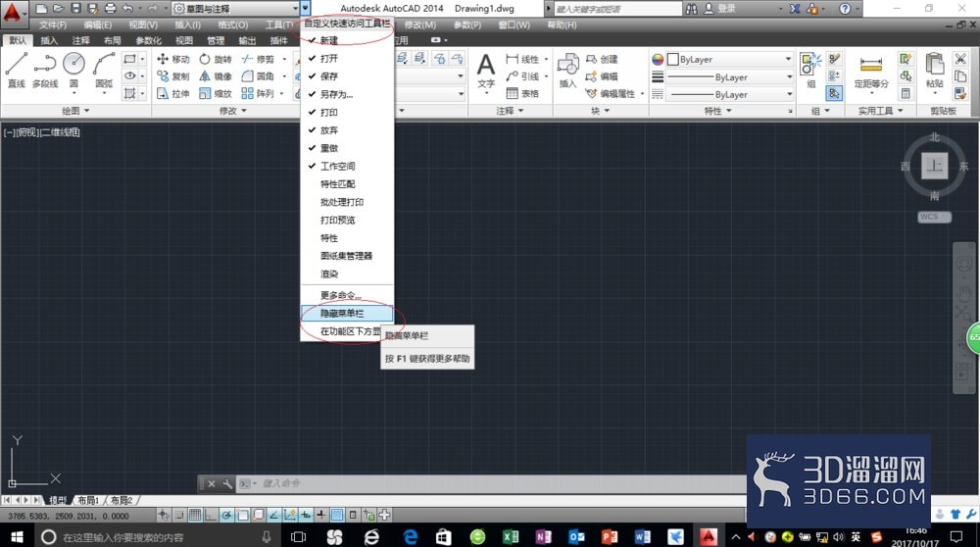Click the 缩放 (Scale) tool
Image resolution: width=980 pixels, height=547 pixels.
click(215, 93)
